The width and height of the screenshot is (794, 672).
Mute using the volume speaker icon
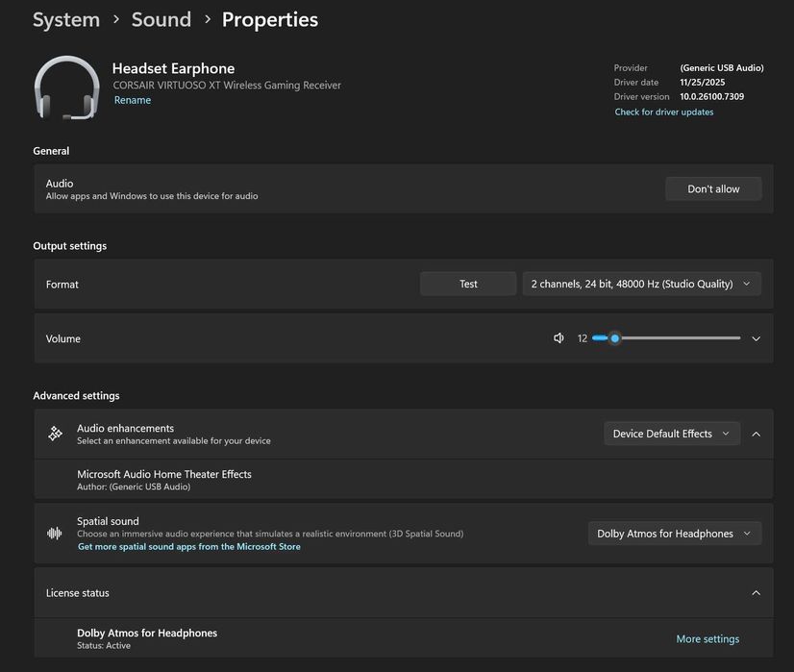558,338
